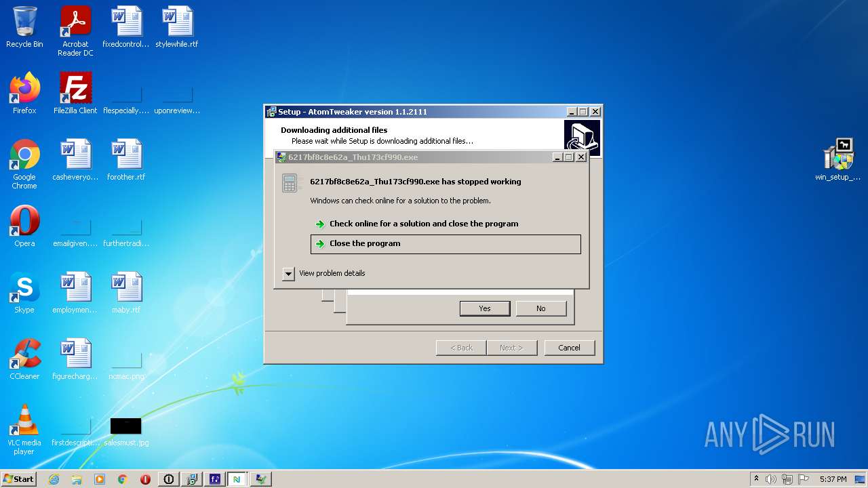The width and height of the screenshot is (868, 488).
Task: Select the fixedcontrol document icon
Action: tap(126, 28)
